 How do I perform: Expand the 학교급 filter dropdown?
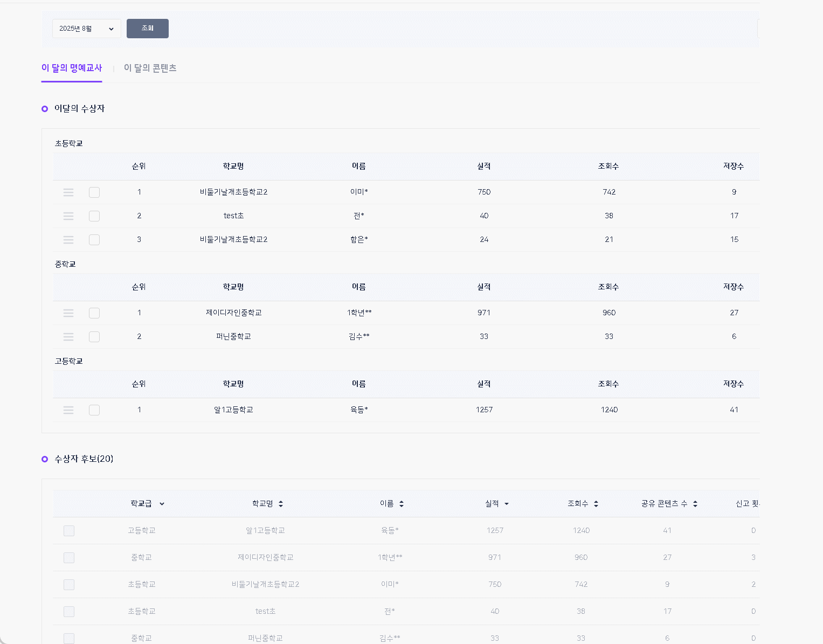[x=162, y=504]
